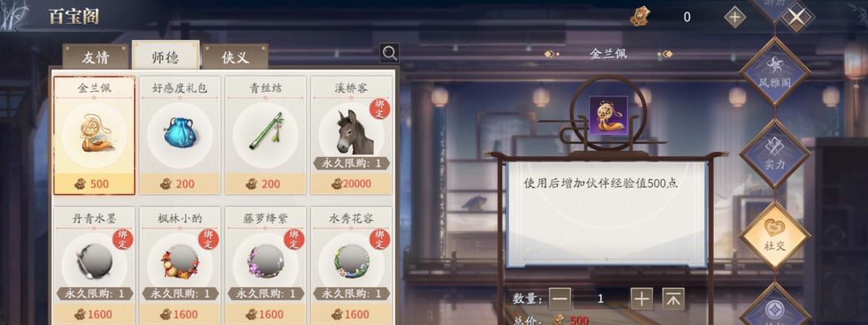Open the 实力 side category
The width and height of the screenshot is (868, 325).
[775, 154]
